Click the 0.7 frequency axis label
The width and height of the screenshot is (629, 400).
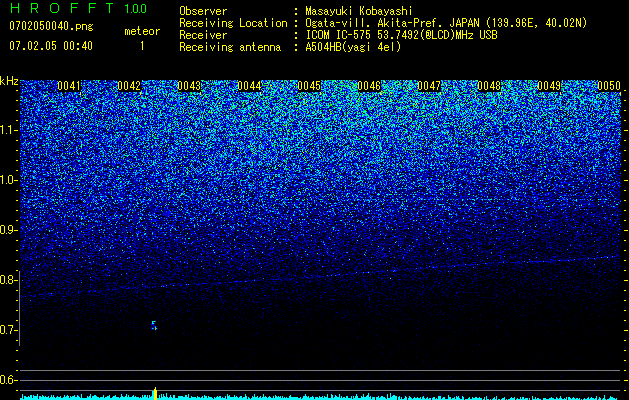[9, 330]
